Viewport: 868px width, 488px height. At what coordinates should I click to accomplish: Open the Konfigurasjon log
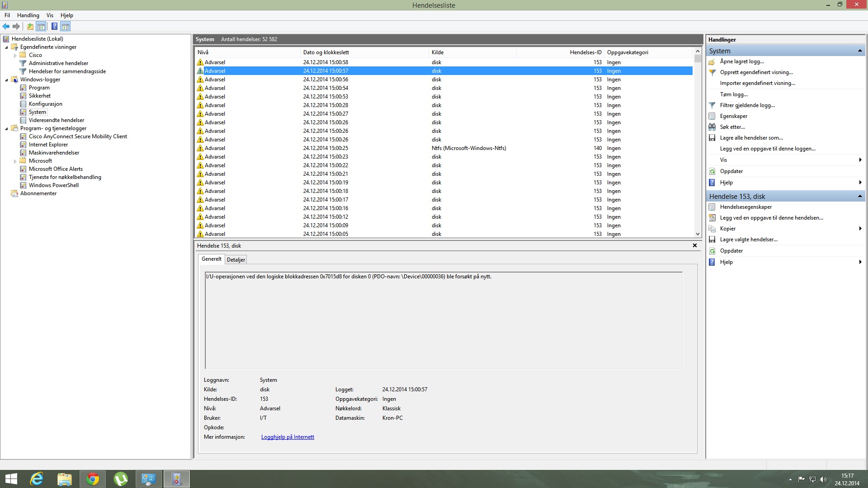tap(46, 104)
